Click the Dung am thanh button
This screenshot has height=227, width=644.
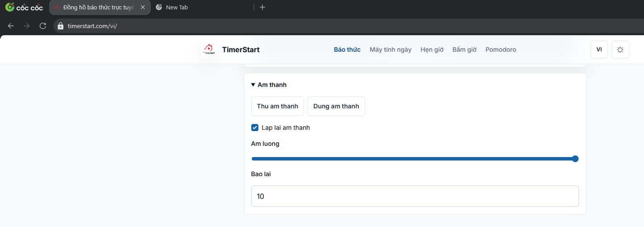click(336, 106)
